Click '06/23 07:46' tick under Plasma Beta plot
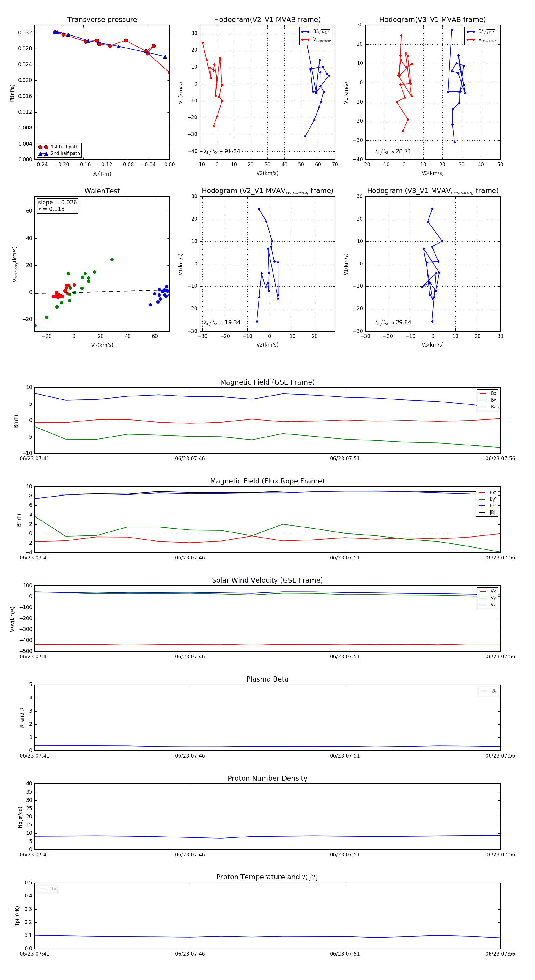This screenshot has width=535, height=980. coord(190,756)
